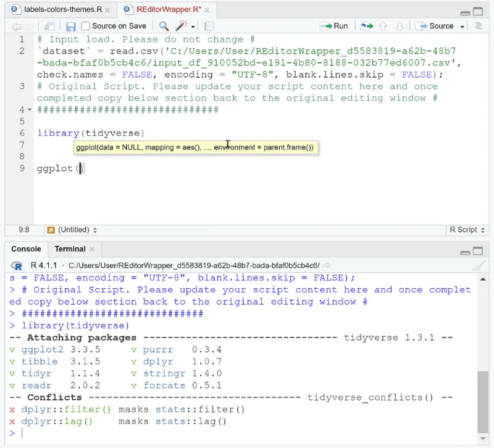This screenshot has width=494, height=448.
Task: Switch to Console tab
Action: click(26, 249)
